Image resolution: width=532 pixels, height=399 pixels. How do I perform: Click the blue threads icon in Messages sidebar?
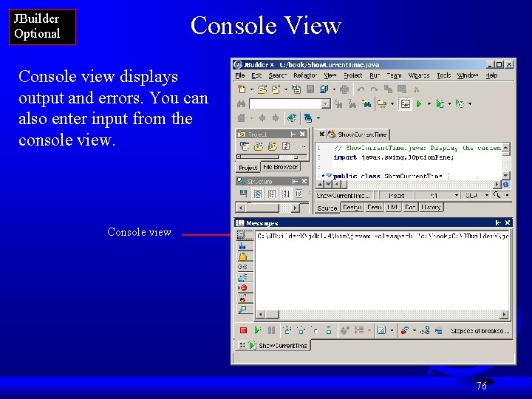point(242,245)
